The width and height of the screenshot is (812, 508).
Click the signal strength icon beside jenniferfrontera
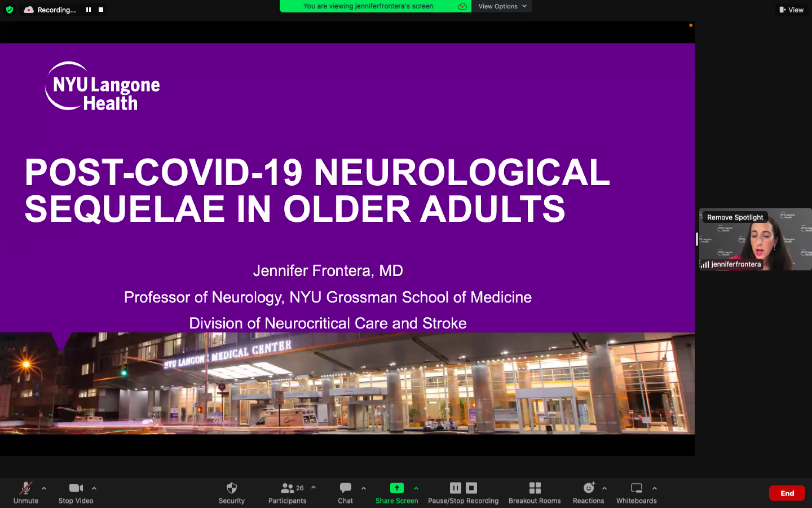[x=705, y=264]
